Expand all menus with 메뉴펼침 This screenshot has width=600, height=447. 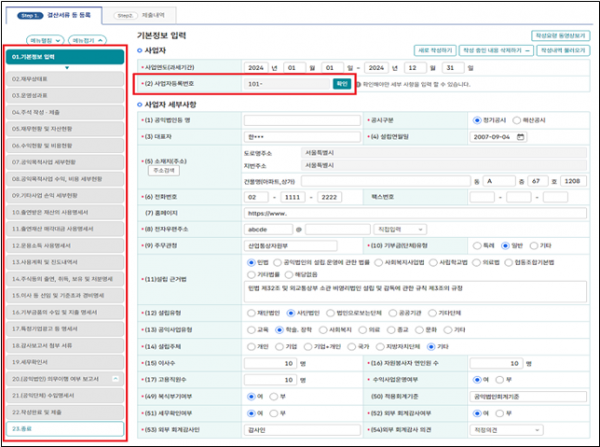pos(35,39)
